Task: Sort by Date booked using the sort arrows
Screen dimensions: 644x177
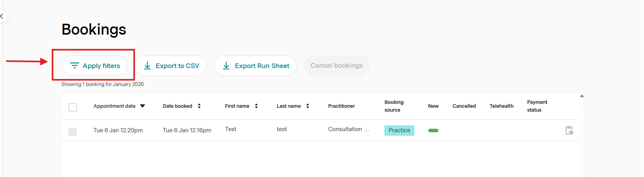Action: click(x=199, y=106)
